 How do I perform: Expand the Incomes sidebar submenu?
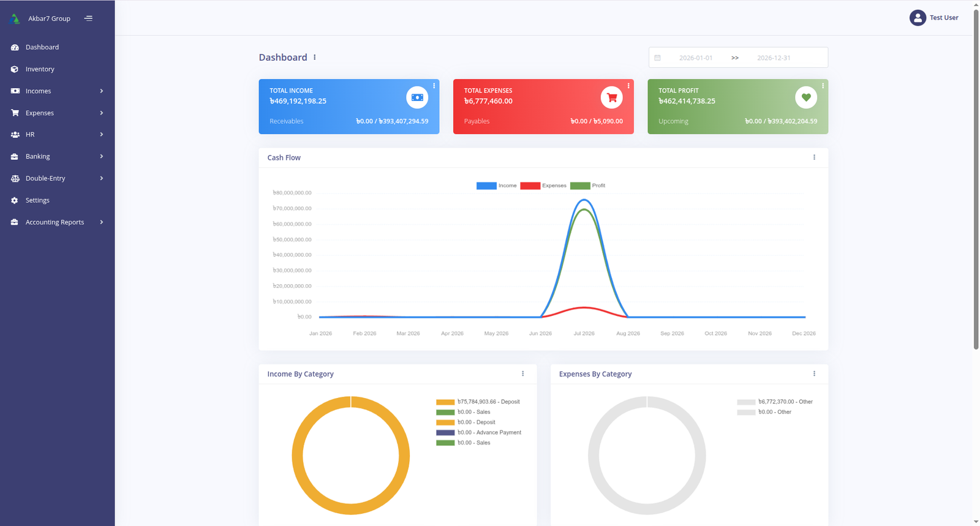(58, 91)
